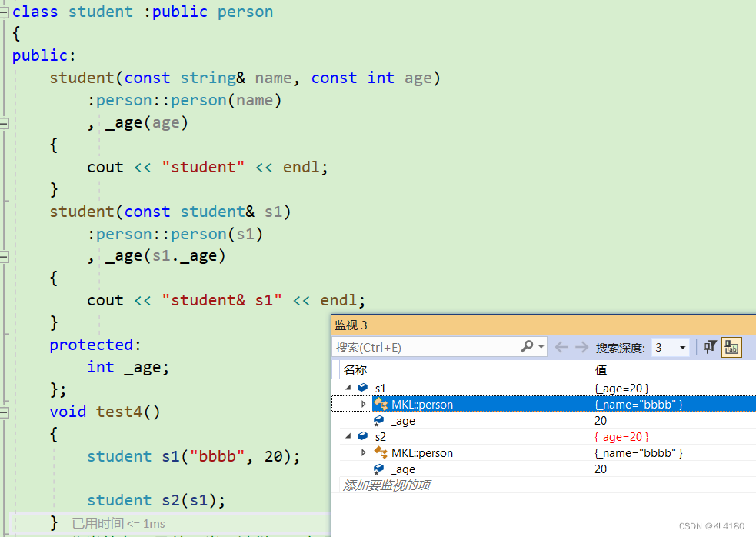The image size is (756, 537).
Task: Click the "bbbb" string literal in code
Action: click(x=218, y=456)
